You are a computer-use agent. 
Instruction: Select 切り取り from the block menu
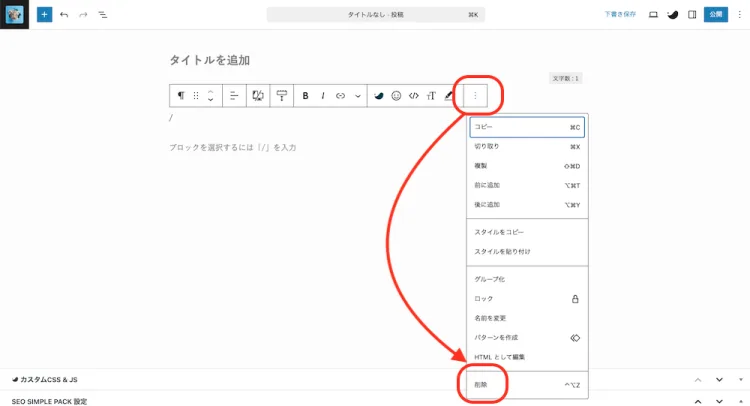point(527,146)
